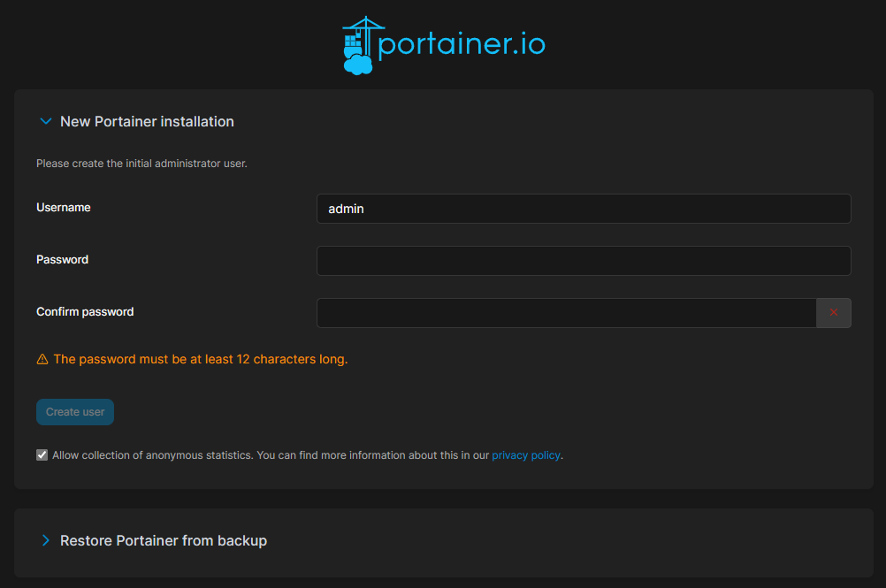Click the Confirm password field label
The image size is (886, 588).
(85, 312)
